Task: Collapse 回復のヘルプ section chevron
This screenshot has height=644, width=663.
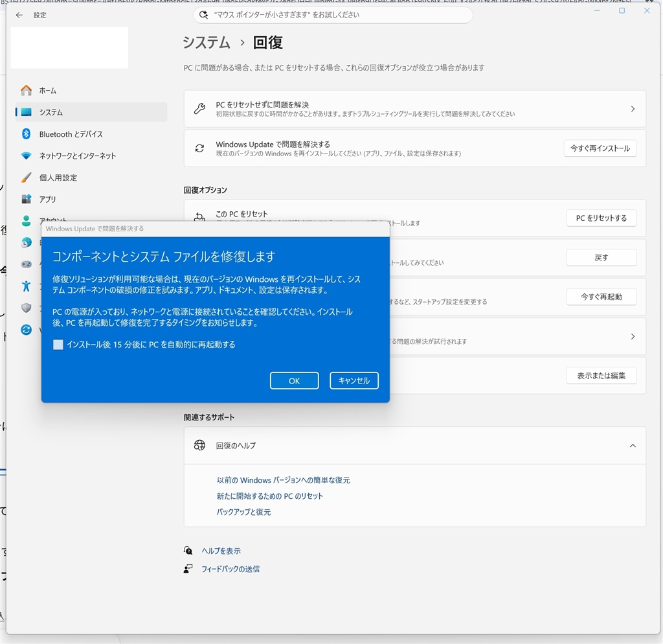Action: (633, 446)
